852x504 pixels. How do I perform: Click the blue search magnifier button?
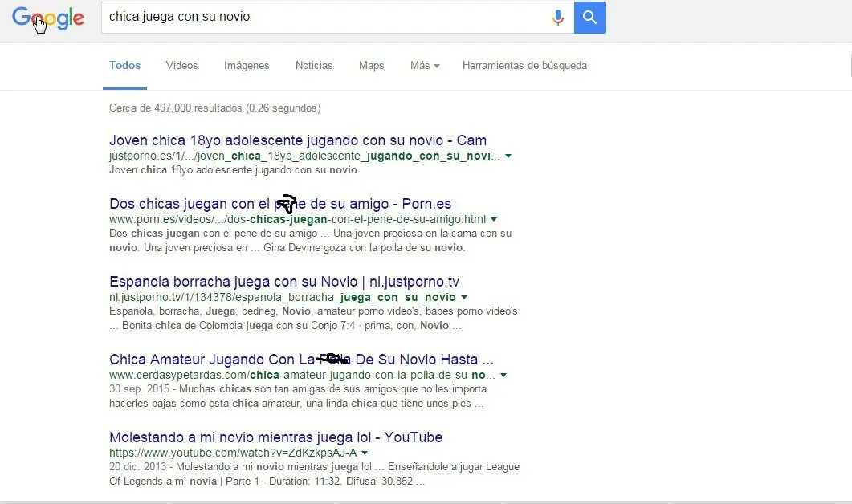click(x=589, y=18)
